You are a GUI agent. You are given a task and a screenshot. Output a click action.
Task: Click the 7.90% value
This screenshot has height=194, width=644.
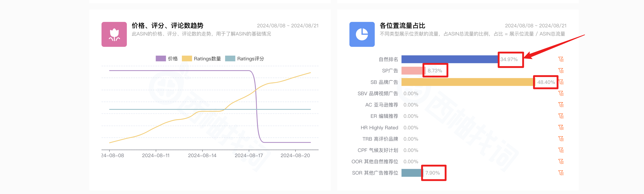[433, 173]
